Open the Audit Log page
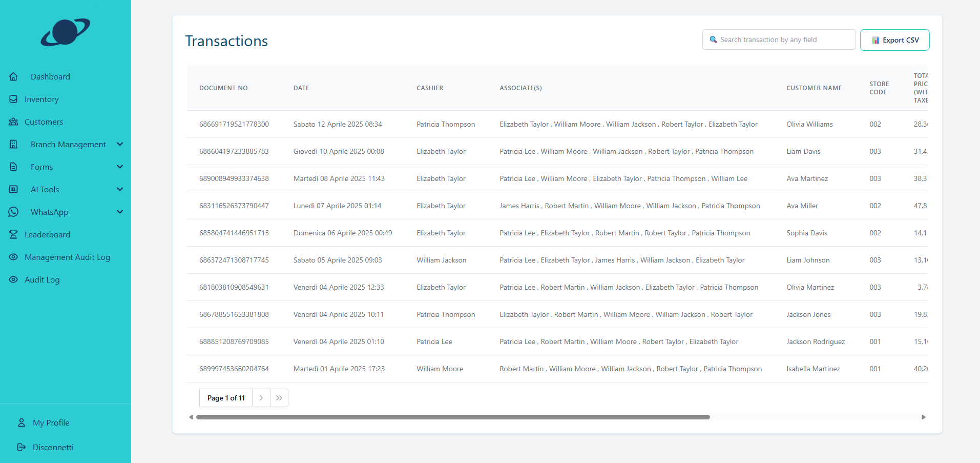This screenshot has width=980, height=463. tap(42, 280)
